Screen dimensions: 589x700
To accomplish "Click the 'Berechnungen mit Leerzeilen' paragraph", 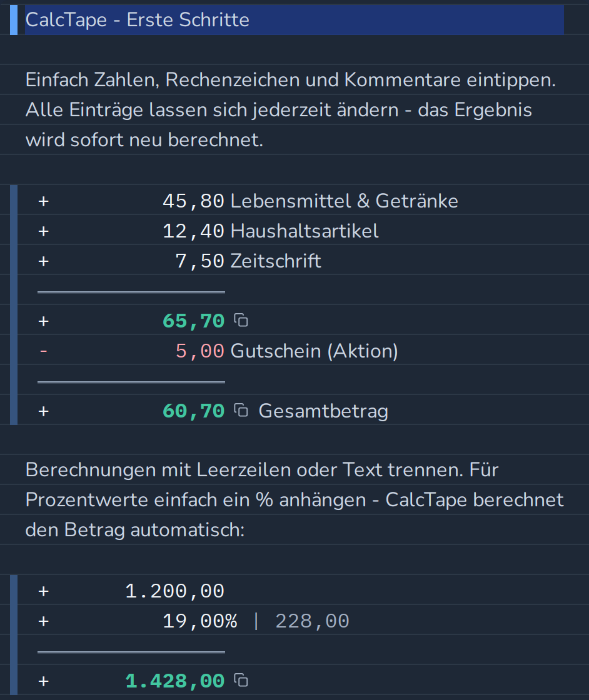I will (x=294, y=499).
